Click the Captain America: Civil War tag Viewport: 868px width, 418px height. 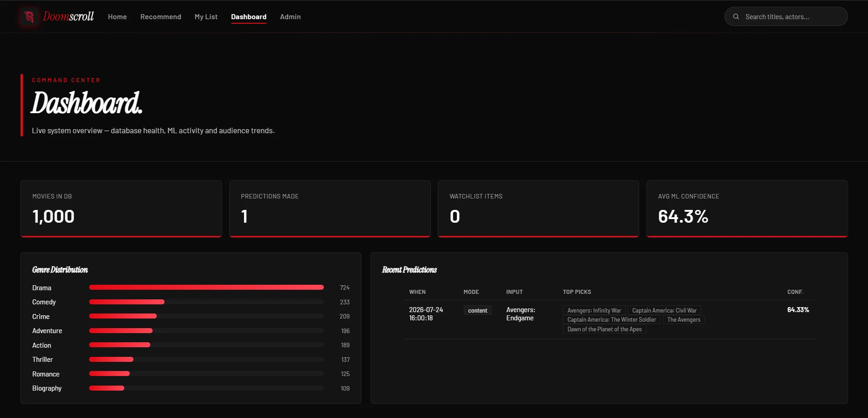coord(664,310)
